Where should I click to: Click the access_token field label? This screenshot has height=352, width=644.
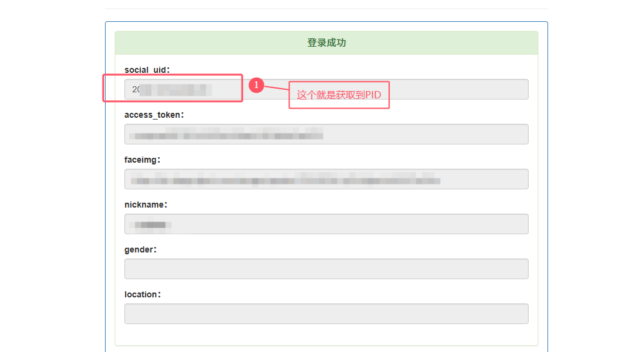click(x=154, y=115)
